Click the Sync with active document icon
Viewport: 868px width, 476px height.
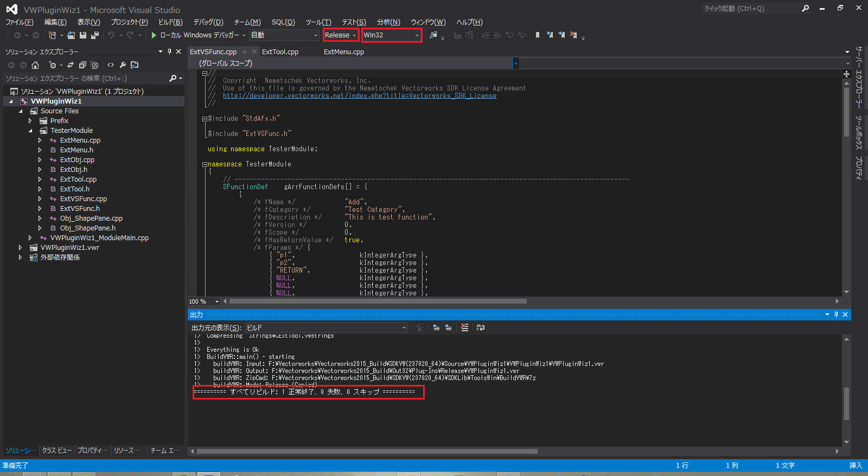coord(71,65)
